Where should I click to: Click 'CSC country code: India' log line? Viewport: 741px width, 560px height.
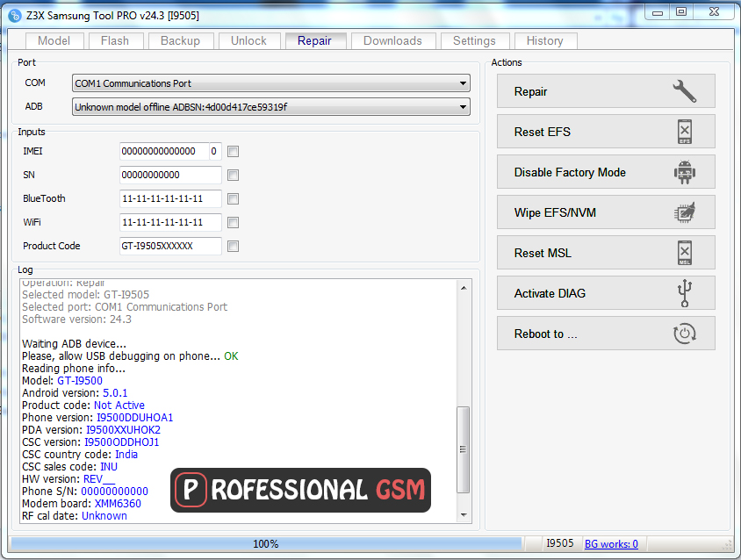(80, 454)
